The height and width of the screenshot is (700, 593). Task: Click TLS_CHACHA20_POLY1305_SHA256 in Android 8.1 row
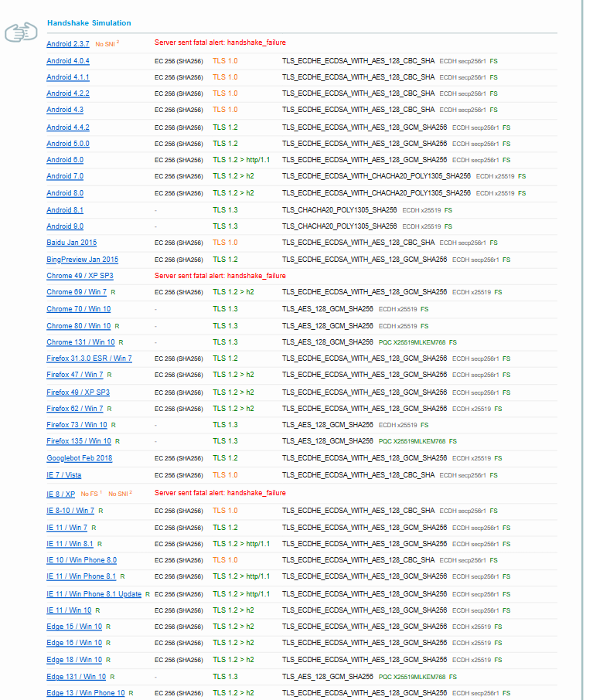[339, 210]
